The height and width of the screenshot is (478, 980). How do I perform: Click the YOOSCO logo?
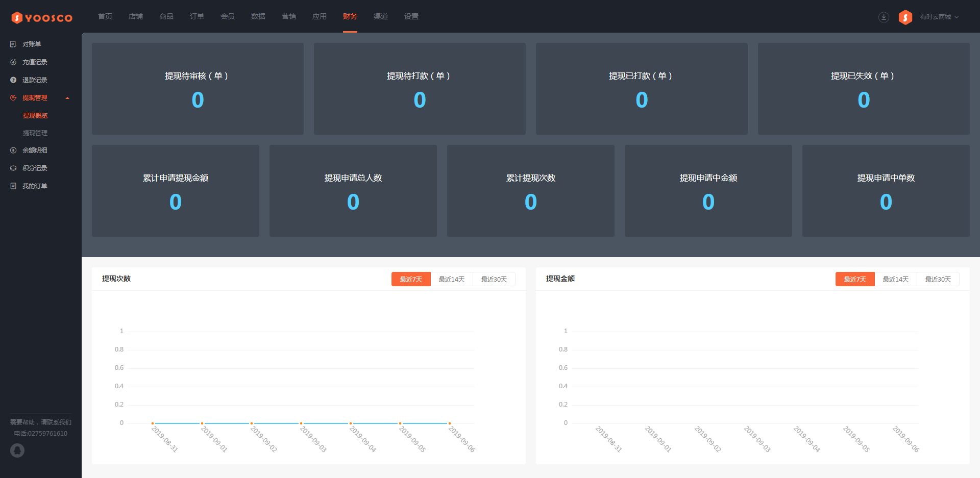tap(42, 18)
